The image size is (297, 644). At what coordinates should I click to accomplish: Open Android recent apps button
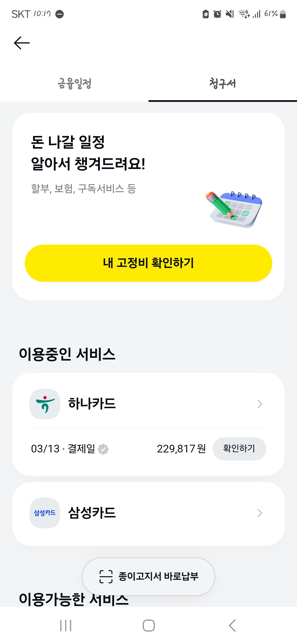point(66,626)
